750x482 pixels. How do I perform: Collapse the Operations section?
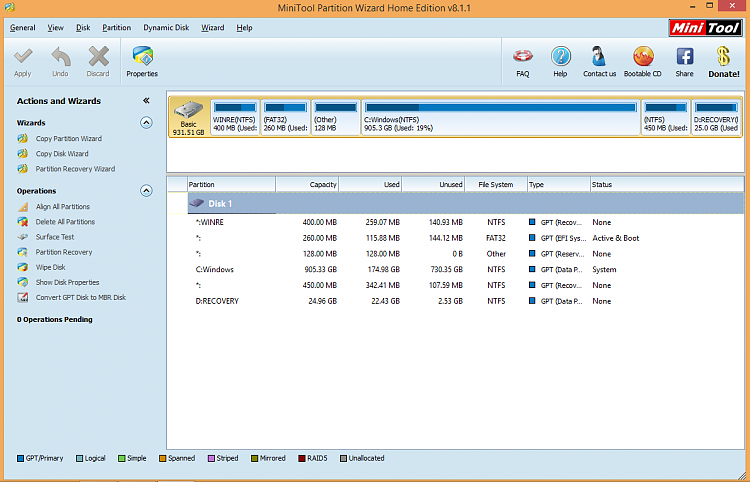click(146, 191)
